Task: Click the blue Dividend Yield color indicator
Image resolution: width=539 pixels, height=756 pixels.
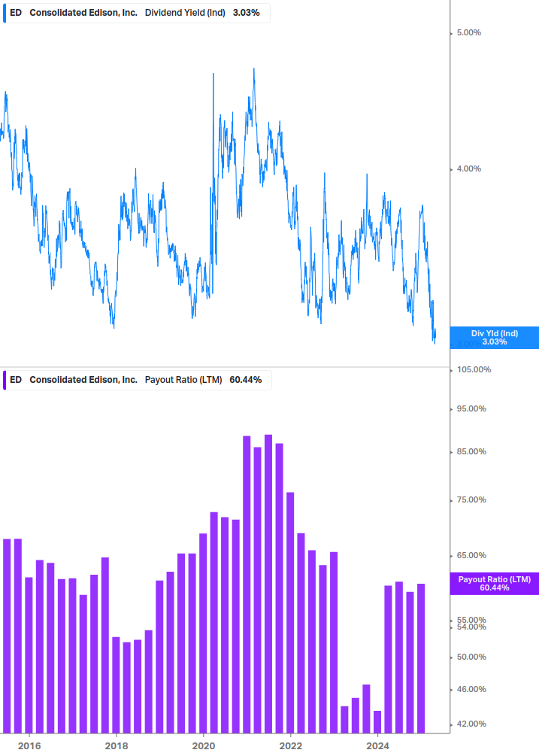Action: coord(5,13)
